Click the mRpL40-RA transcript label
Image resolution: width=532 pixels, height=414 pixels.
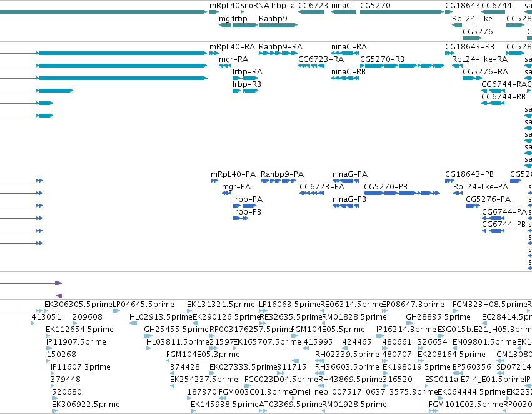click(232, 46)
